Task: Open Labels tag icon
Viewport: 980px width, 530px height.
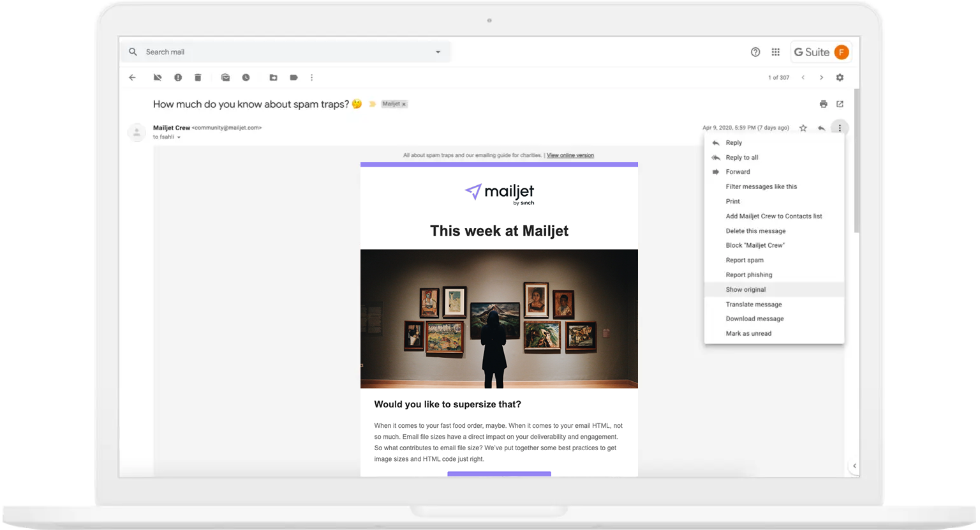Action: [x=293, y=77]
